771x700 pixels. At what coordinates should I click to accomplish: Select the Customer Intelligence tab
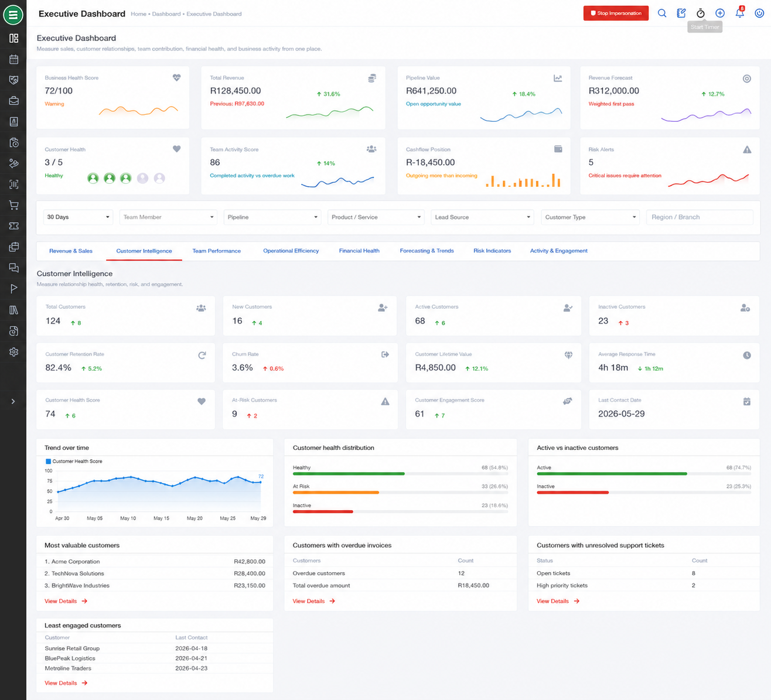coord(144,251)
